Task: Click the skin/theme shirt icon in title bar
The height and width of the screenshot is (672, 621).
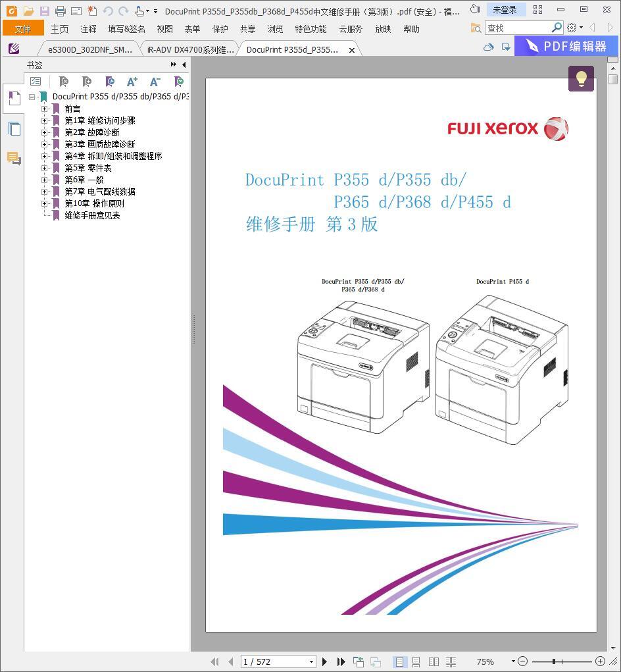Action: click(x=475, y=9)
